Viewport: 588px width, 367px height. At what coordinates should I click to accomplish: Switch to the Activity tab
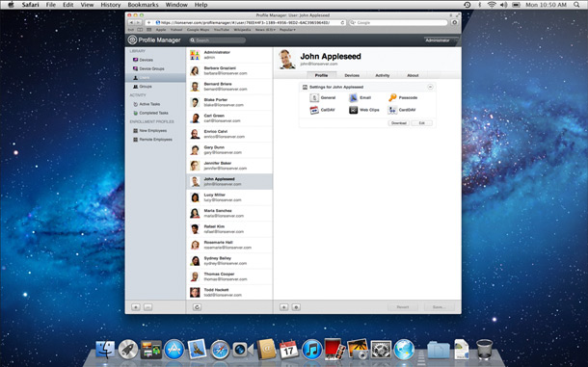tap(382, 75)
